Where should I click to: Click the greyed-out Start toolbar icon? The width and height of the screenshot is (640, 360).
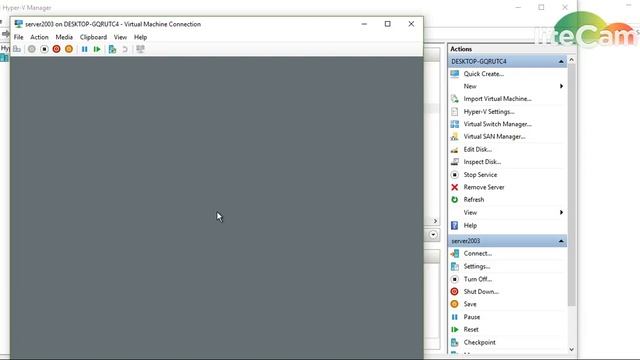pos(31,49)
